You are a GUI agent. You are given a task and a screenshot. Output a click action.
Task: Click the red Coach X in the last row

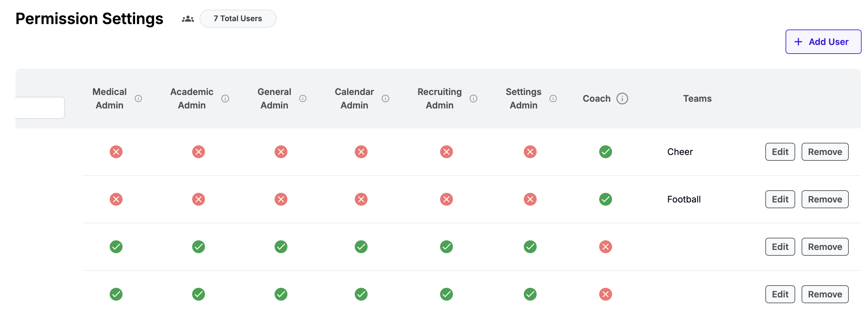[605, 294]
